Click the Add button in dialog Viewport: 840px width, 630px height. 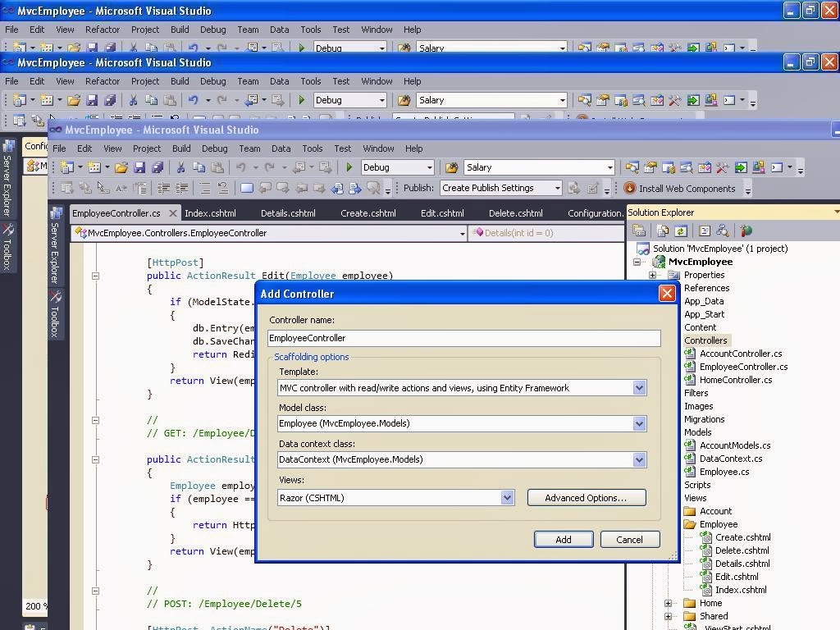[564, 540]
